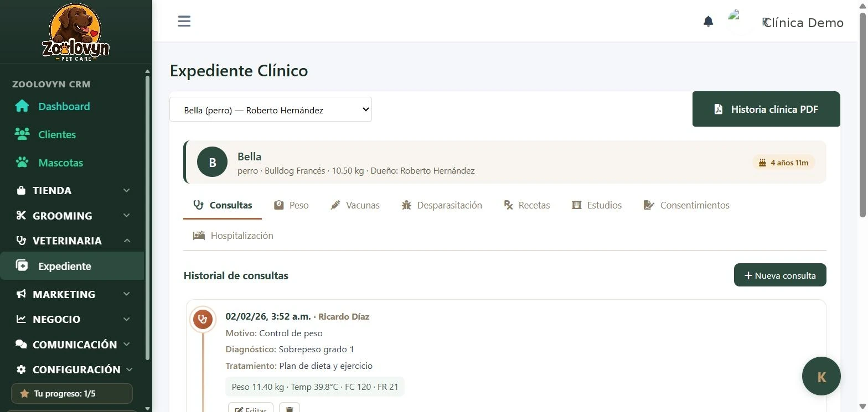Expand the NEGOCIO menu chevron
The image size is (868, 412).
[127, 319]
